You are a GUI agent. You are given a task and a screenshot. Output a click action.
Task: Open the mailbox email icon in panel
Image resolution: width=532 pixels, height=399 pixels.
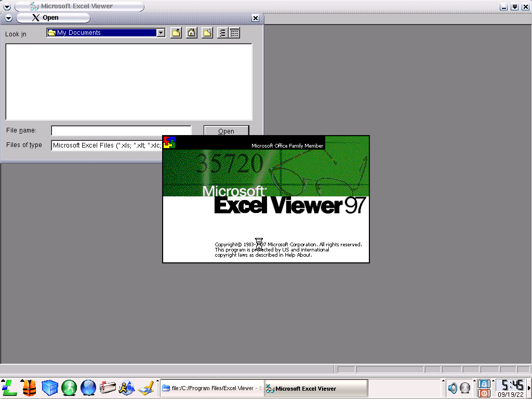coord(108,388)
